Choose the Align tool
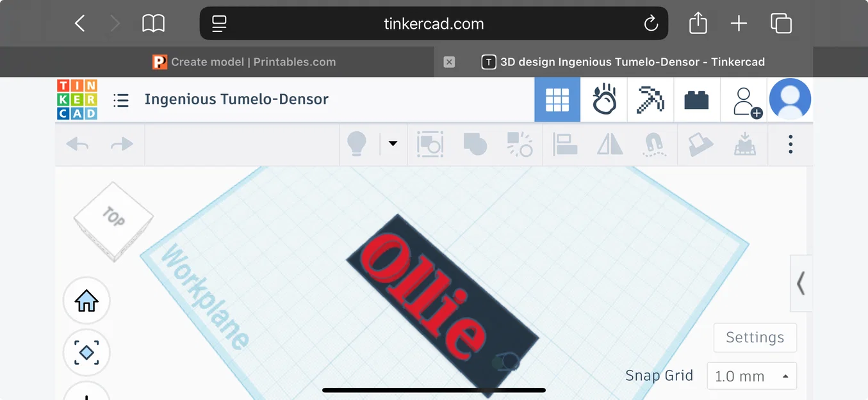 click(565, 145)
